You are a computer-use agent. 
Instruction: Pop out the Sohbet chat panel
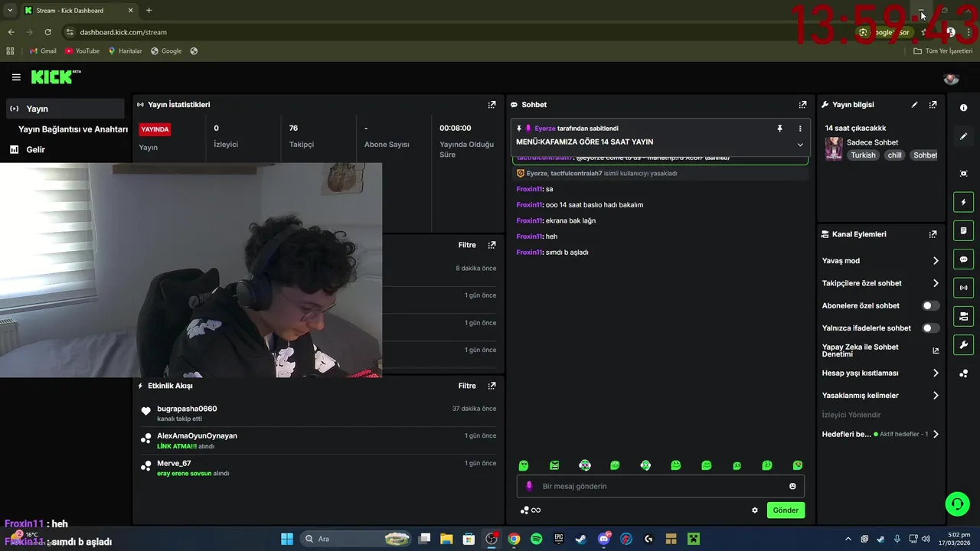coord(802,105)
